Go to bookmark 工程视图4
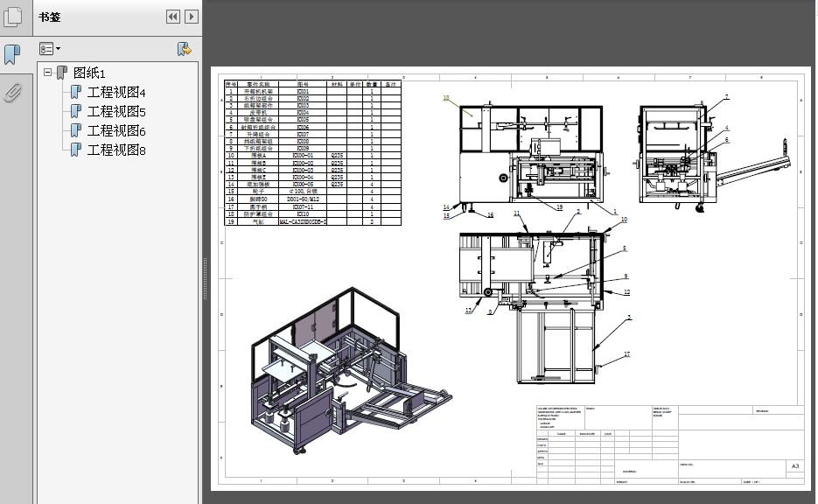818x504 pixels. tap(115, 93)
